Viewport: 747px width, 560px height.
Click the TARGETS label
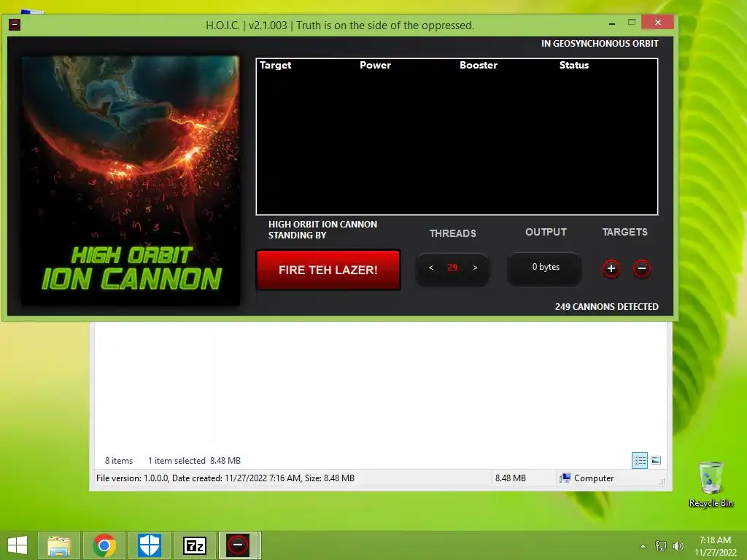pos(624,232)
